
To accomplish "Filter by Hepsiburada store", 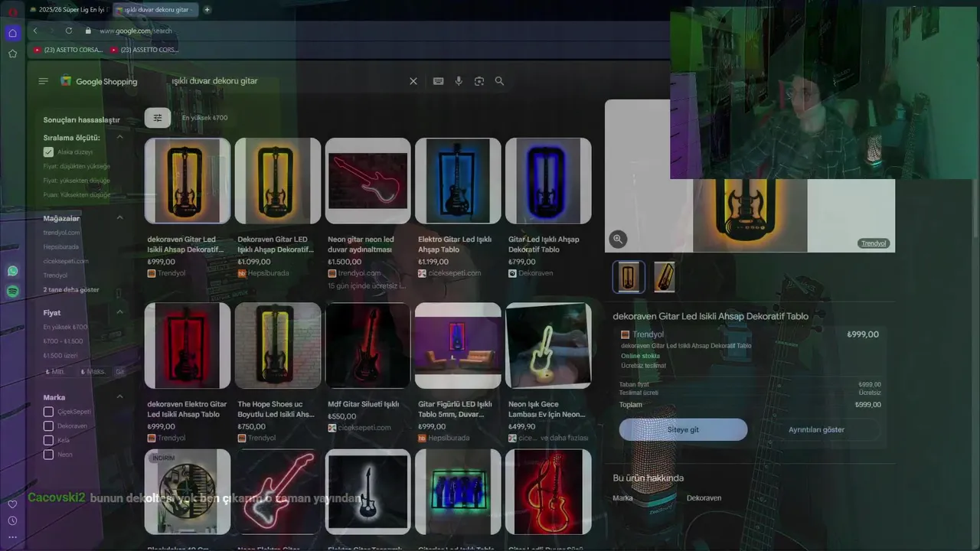I will click(x=61, y=247).
